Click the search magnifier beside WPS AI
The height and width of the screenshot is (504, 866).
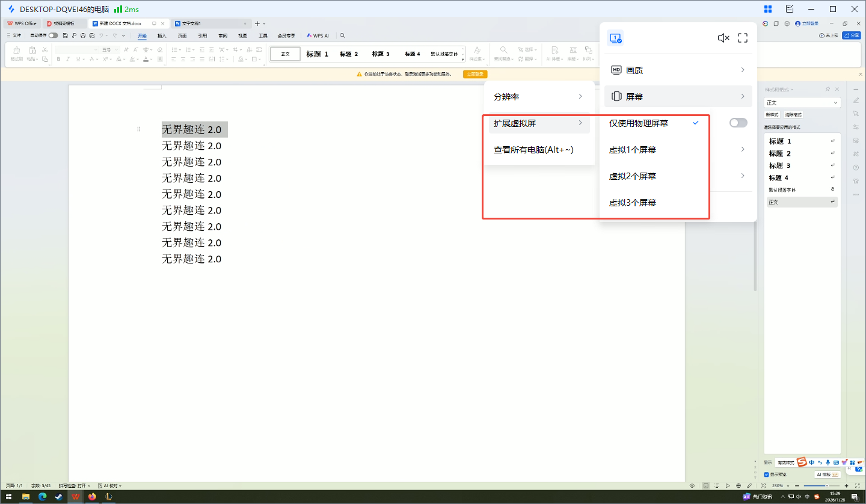pyautogui.click(x=342, y=35)
